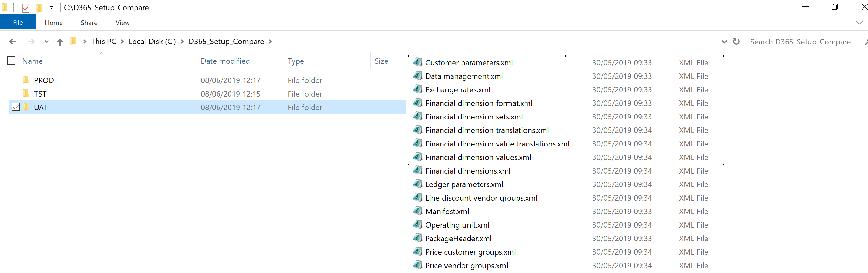Select the PROD folder name
The width and height of the screenshot is (868, 273).
tap(44, 80)
